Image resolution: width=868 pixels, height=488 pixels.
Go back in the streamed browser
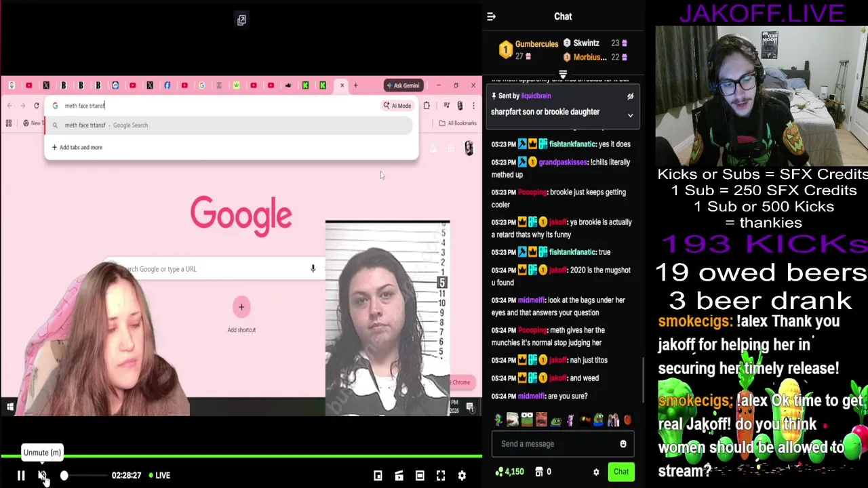point(9,106)
